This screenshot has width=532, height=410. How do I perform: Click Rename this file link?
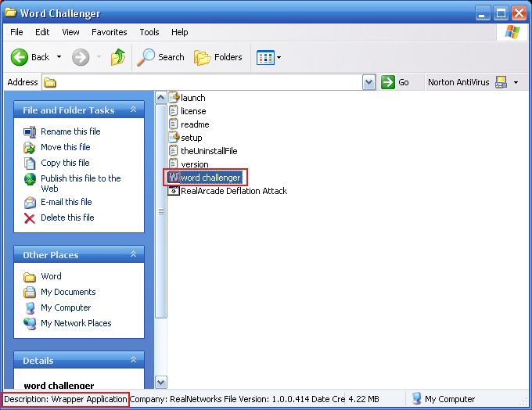pyautogui.click(x=70, y=131)
